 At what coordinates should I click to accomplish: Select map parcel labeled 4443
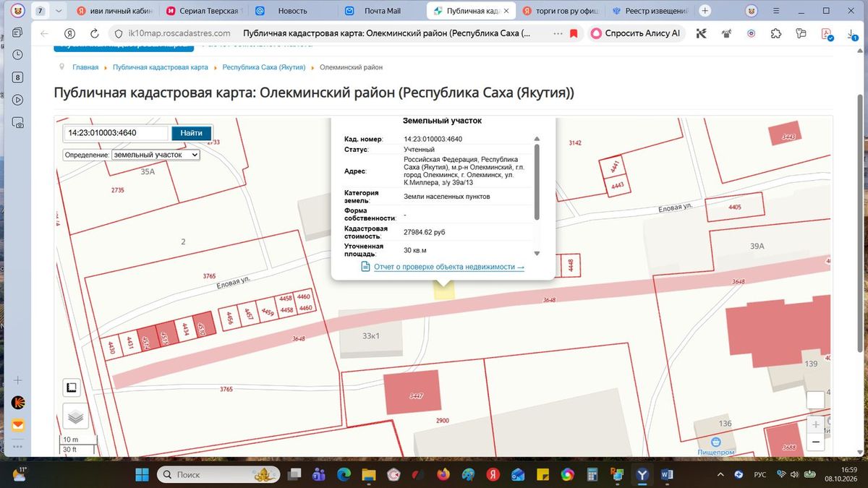[x=617, y=186]
